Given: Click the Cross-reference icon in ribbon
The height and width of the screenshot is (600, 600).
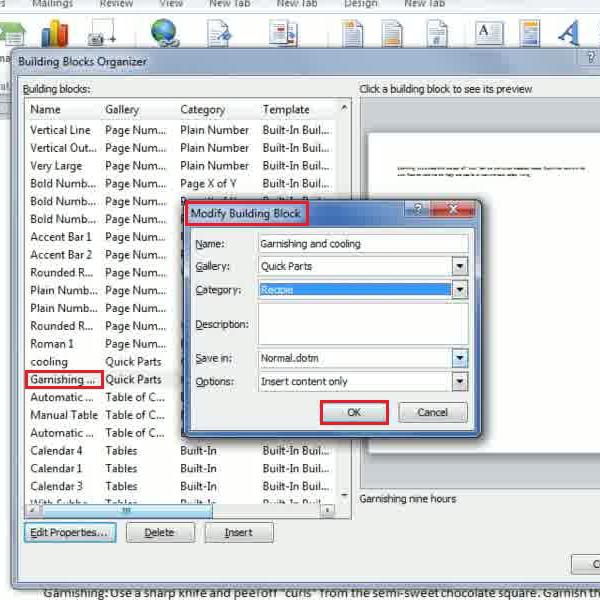Looking at the screenshot, I should coord(283,34).
